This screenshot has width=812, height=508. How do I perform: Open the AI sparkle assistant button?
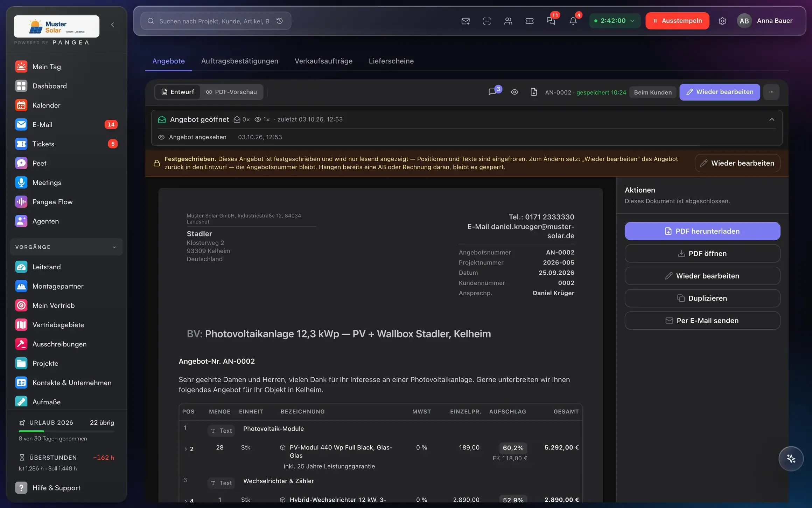coord(791,459)
